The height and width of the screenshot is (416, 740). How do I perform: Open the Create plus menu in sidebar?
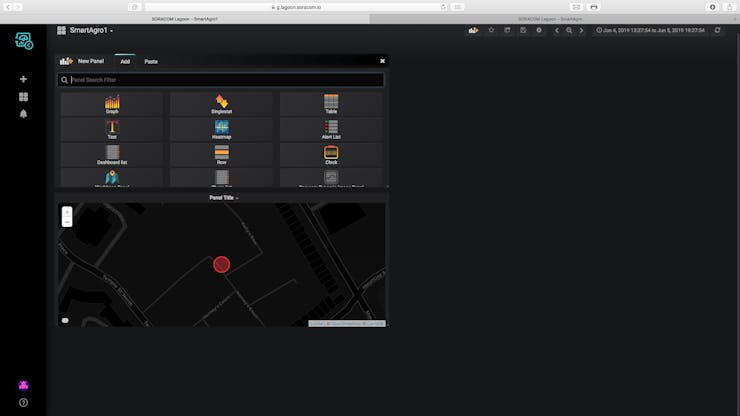[x=23, y=79]
